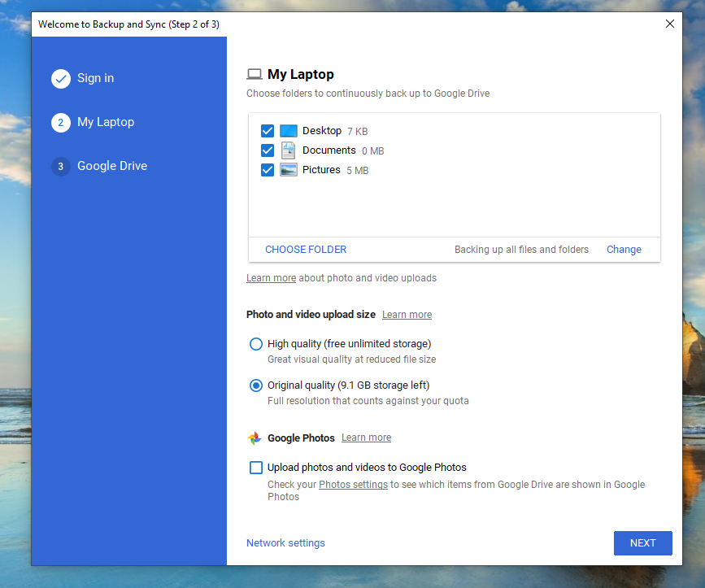Open the Photos settings link
Screen dimensions: 705x588
353,485
